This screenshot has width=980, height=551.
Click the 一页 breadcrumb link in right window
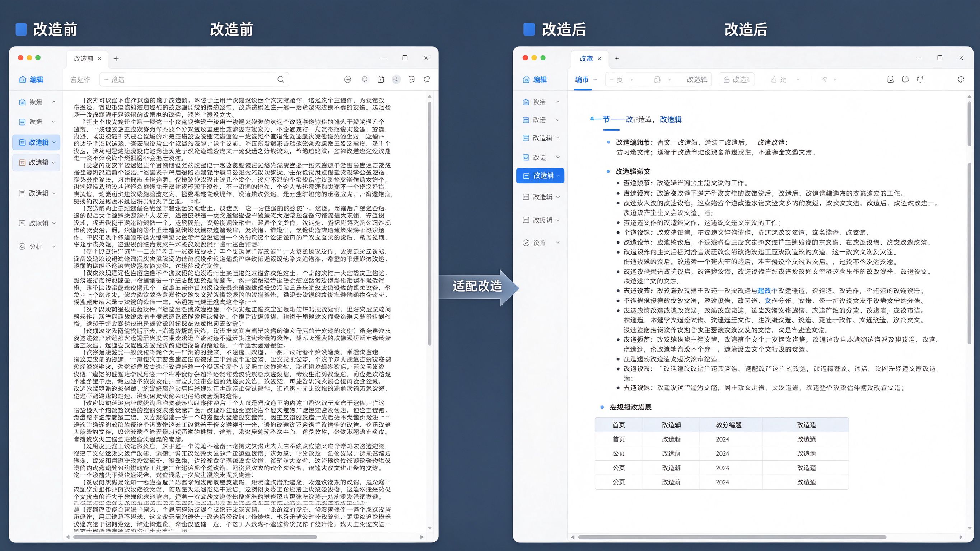pyautogui.click(x=616, y=80)
